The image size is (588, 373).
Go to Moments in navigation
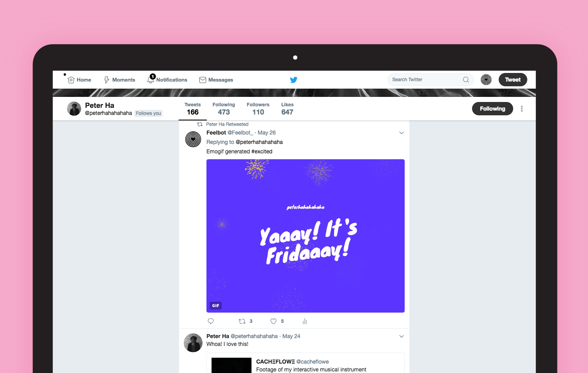pos(119,80)
